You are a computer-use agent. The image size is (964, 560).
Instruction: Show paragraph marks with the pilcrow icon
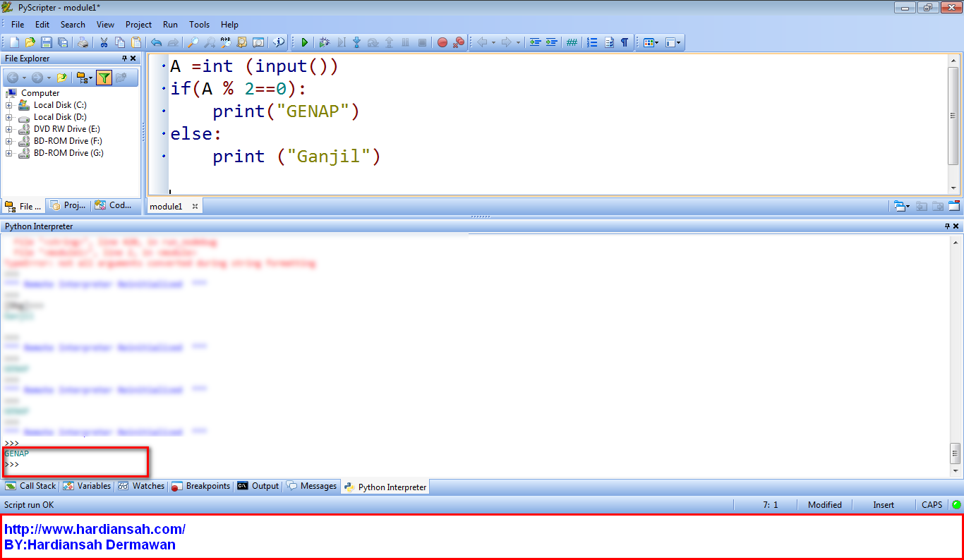click(x=623, y=42)
